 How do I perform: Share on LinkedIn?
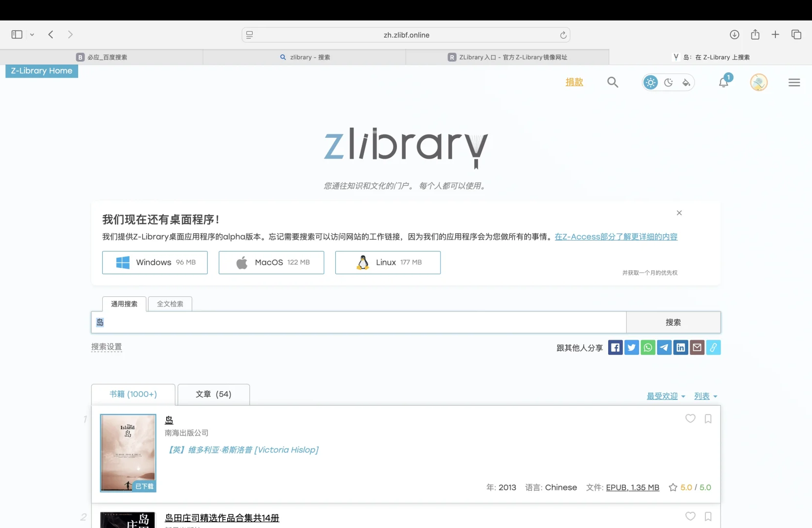point(680,348)
